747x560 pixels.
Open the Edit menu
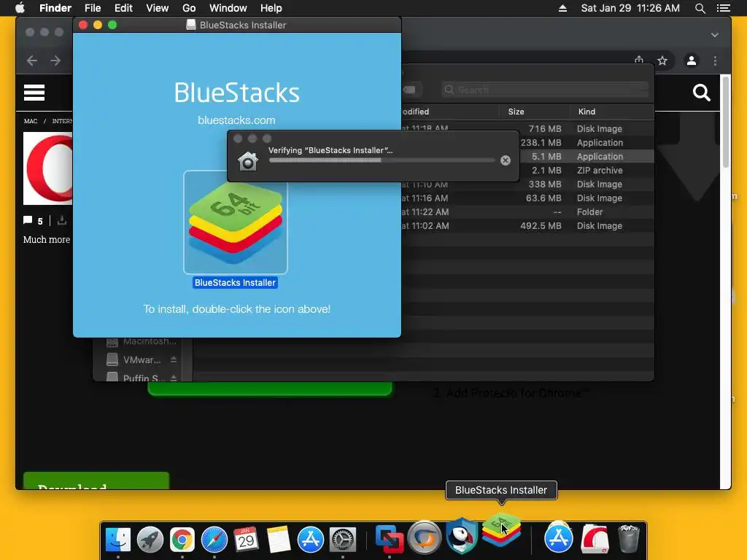(x=123, y=8)
